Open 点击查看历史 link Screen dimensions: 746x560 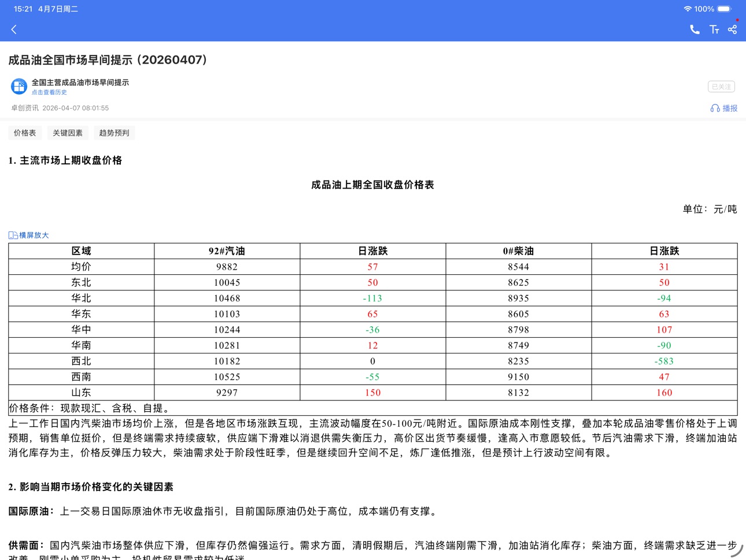click(x=49, y=93)
